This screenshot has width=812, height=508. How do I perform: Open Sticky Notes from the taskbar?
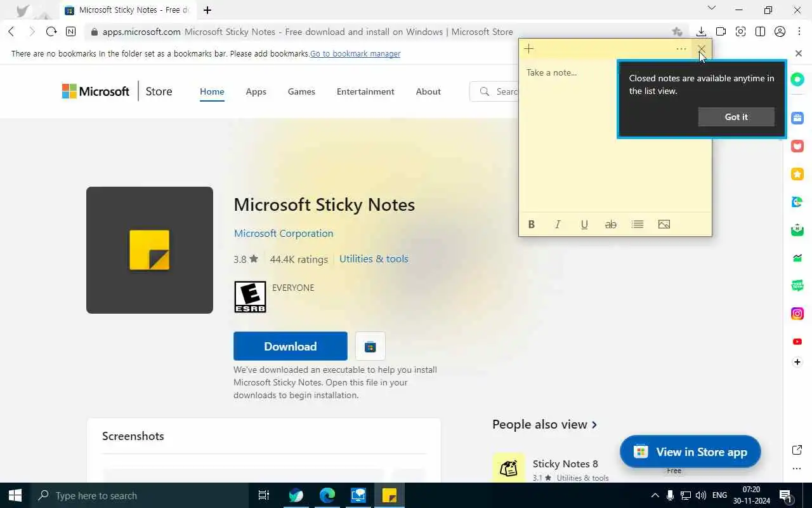click(390, 495)
